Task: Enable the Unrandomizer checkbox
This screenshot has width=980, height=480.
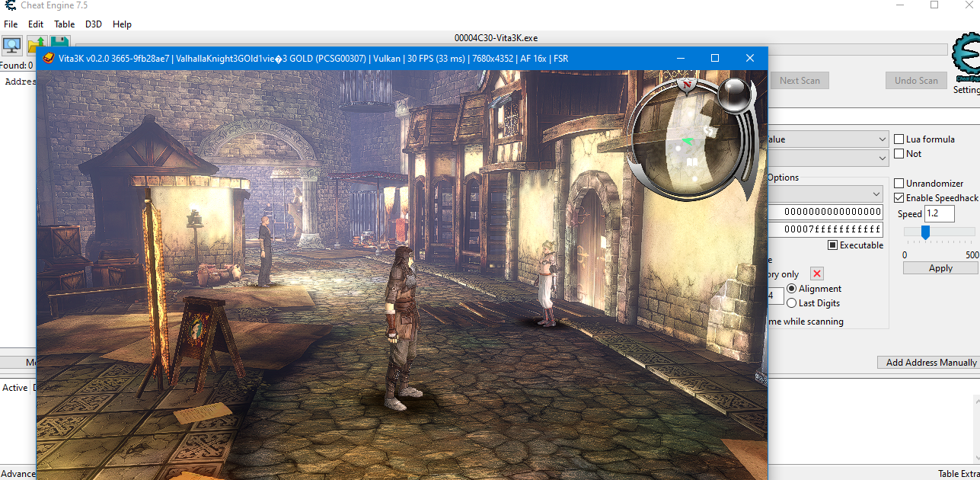Action: tap(899, 184)
